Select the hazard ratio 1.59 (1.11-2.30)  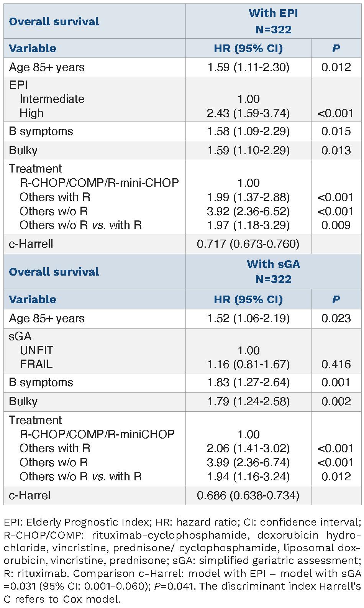248,67
